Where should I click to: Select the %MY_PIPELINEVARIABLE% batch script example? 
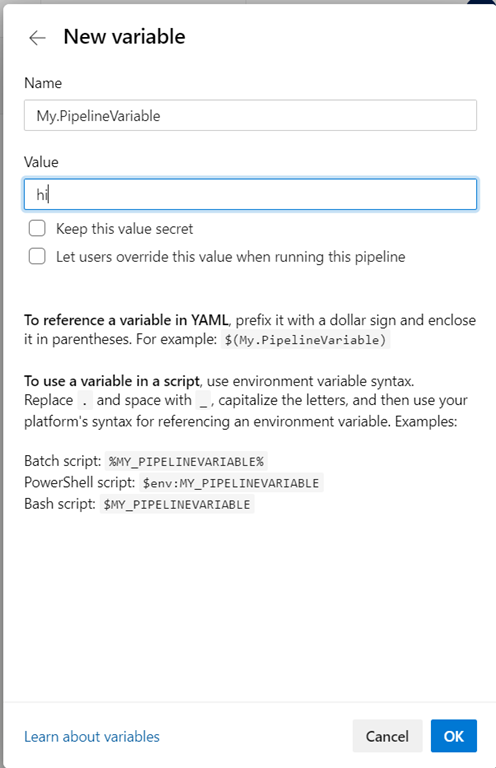[186, 461]
